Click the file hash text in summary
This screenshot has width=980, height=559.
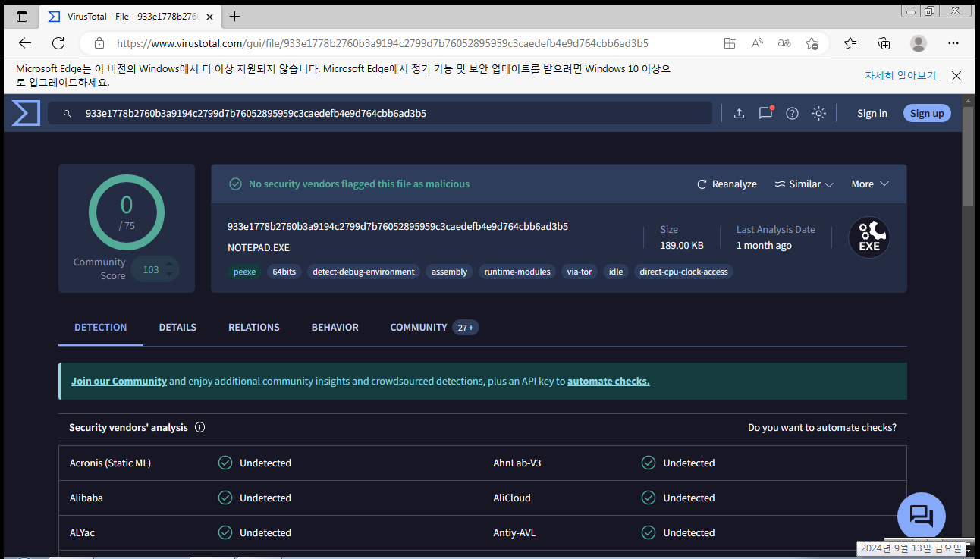click(x=397, y=226)
